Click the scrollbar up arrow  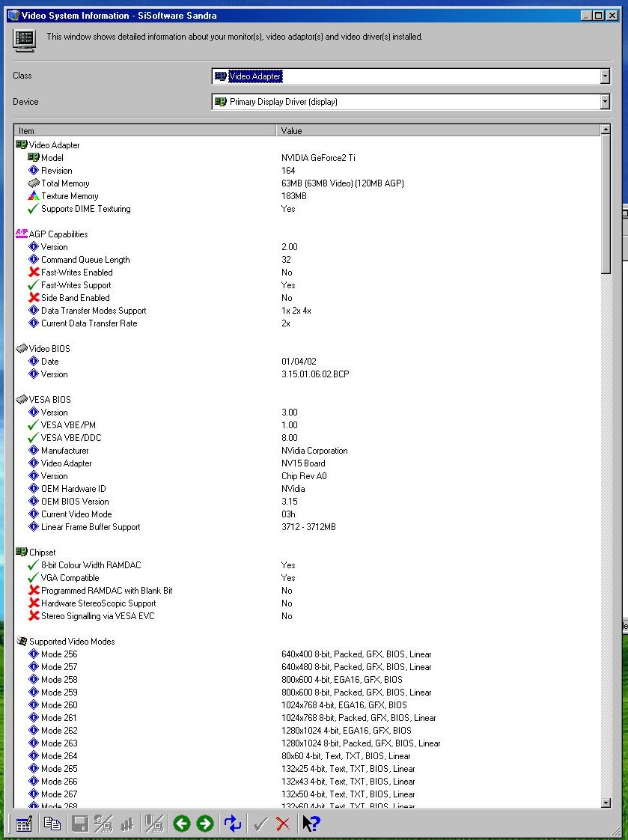tap(606, 130)
